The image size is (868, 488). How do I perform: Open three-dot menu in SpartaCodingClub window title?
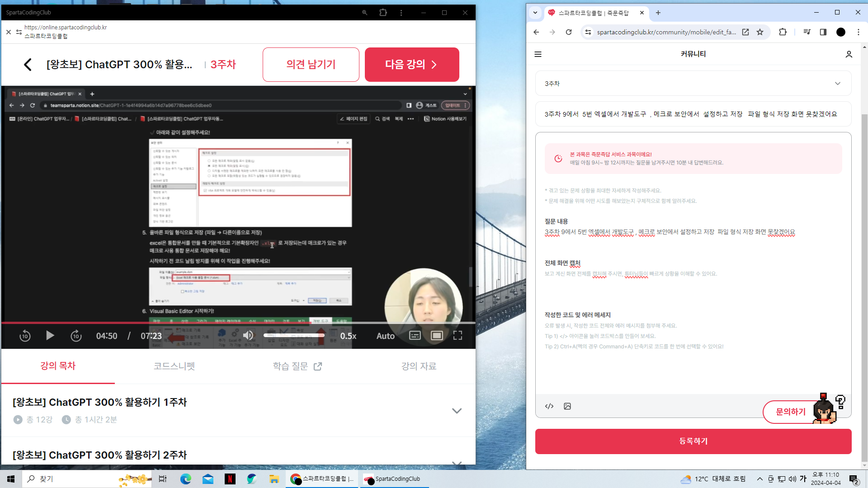(401, 13)
